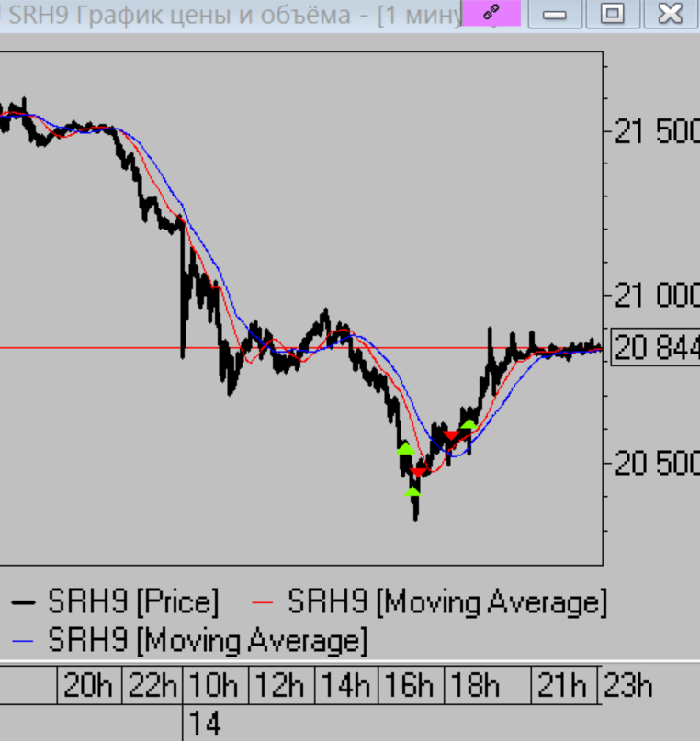Image resolution: width=700 pixels, height=741 pixels.
Task: Minimize the SRH9 chart window
Action: pos(555,14)
